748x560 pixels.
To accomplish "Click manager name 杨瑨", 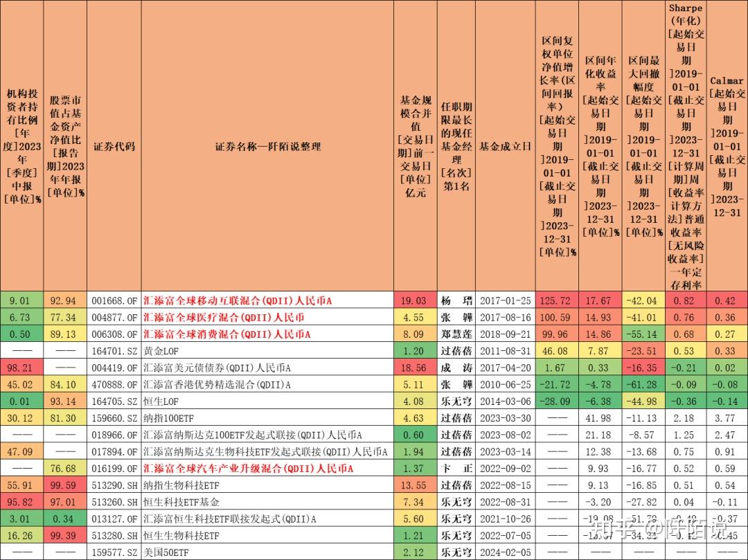I will 456,300.
